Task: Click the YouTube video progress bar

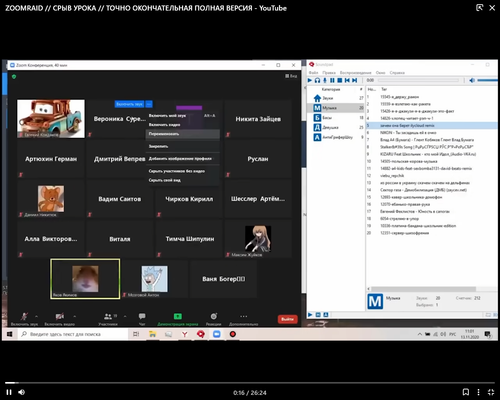Action: [250, 383]
